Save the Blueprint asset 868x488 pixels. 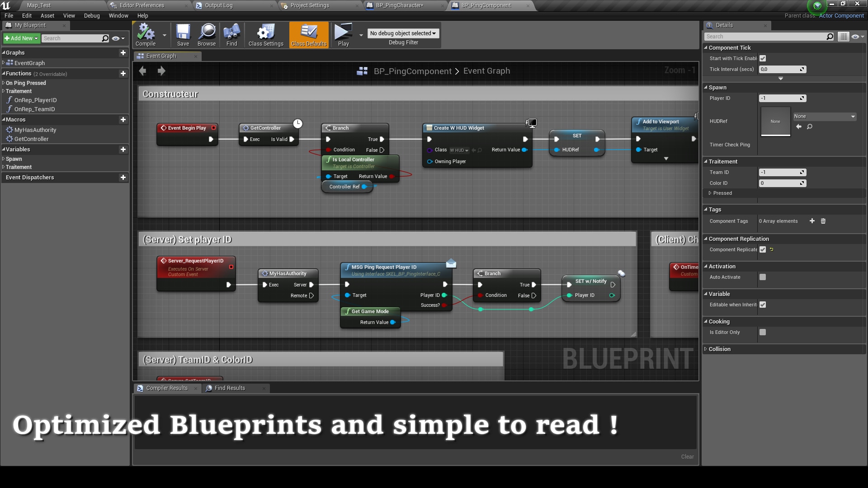tap(183, 35)
